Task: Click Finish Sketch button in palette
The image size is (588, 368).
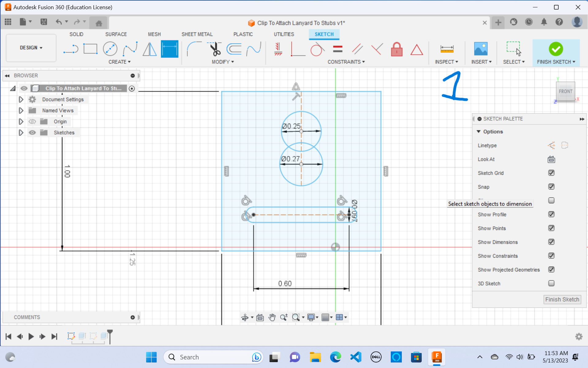Action: tap(562, 299)
